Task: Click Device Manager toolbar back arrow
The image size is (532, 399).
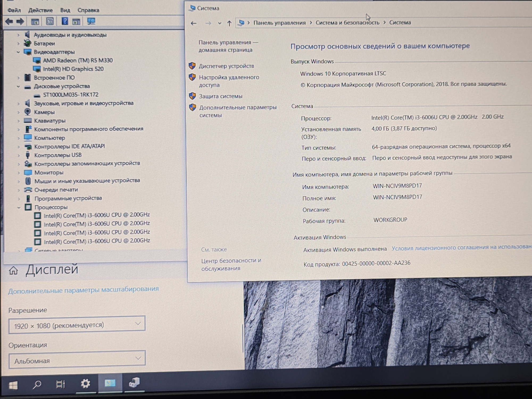Action: tap(9, 21)
